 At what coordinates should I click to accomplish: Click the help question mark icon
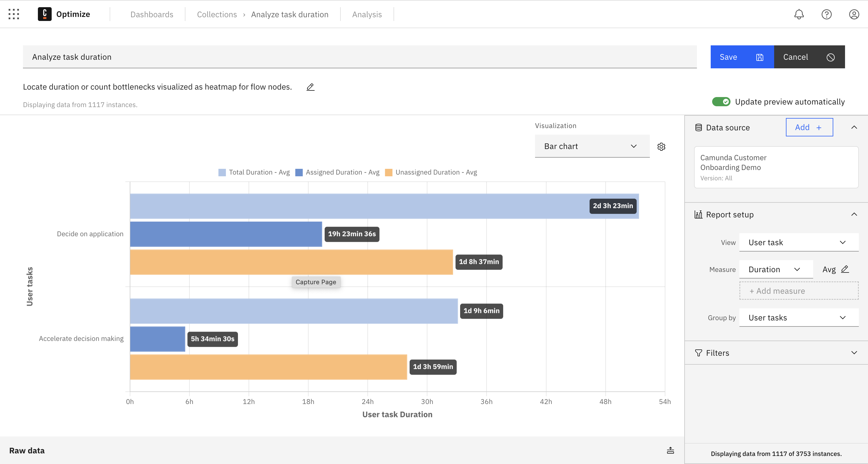(x=827, y=14)
